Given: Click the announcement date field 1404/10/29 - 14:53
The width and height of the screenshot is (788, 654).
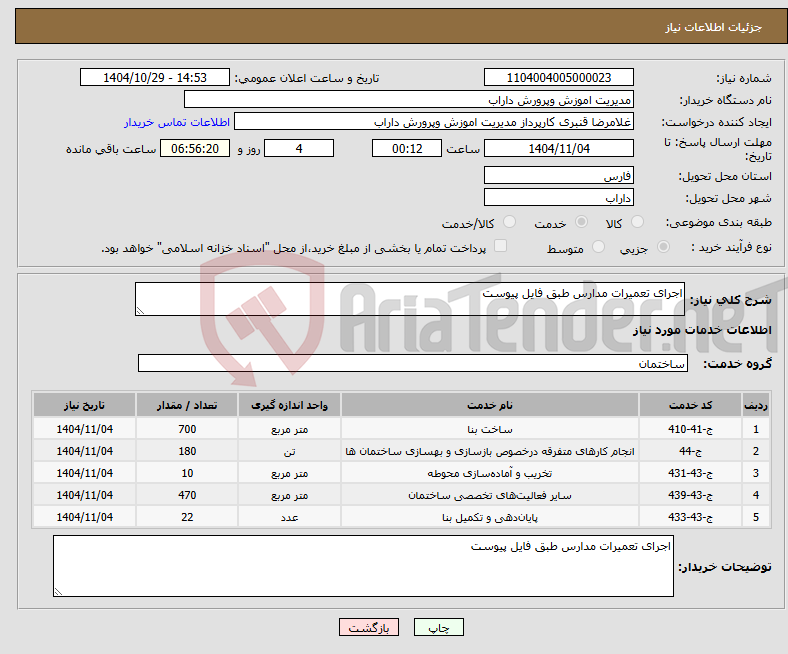Looking at the screenshot, I should (155, 77).
